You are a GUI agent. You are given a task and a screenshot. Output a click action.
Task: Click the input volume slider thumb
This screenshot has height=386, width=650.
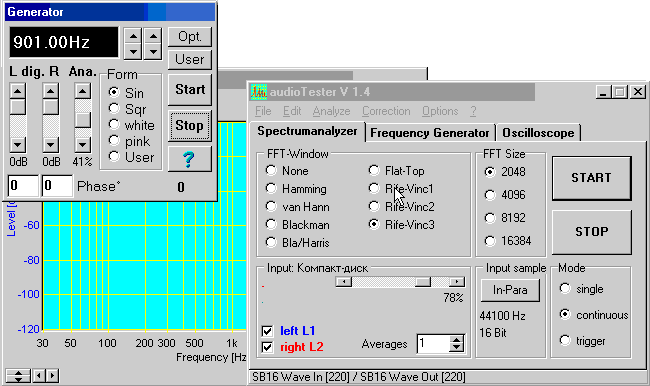click(x=423, y=282)
